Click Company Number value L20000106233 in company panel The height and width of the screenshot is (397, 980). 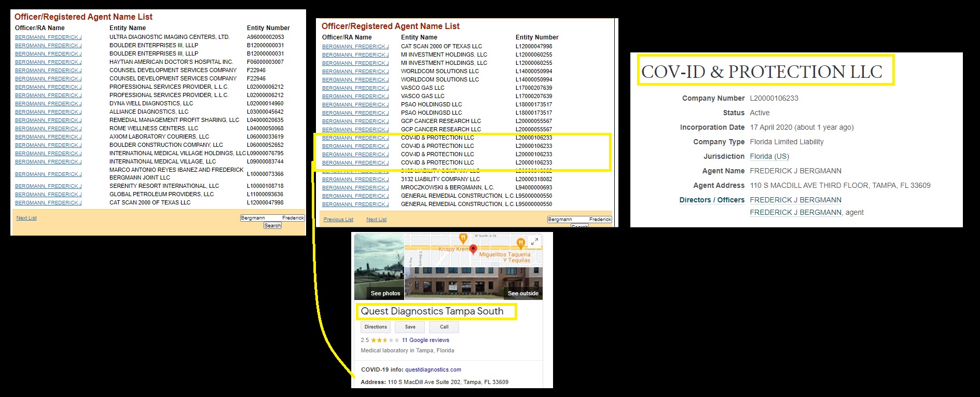(x=774, y=98)
